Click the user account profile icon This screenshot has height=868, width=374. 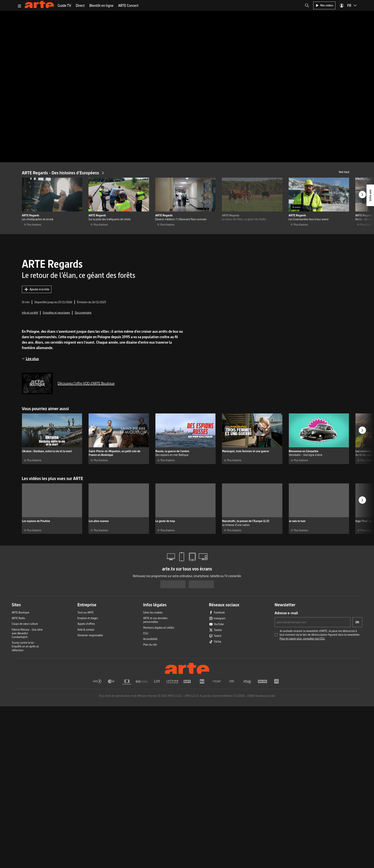tap(341, 5)
